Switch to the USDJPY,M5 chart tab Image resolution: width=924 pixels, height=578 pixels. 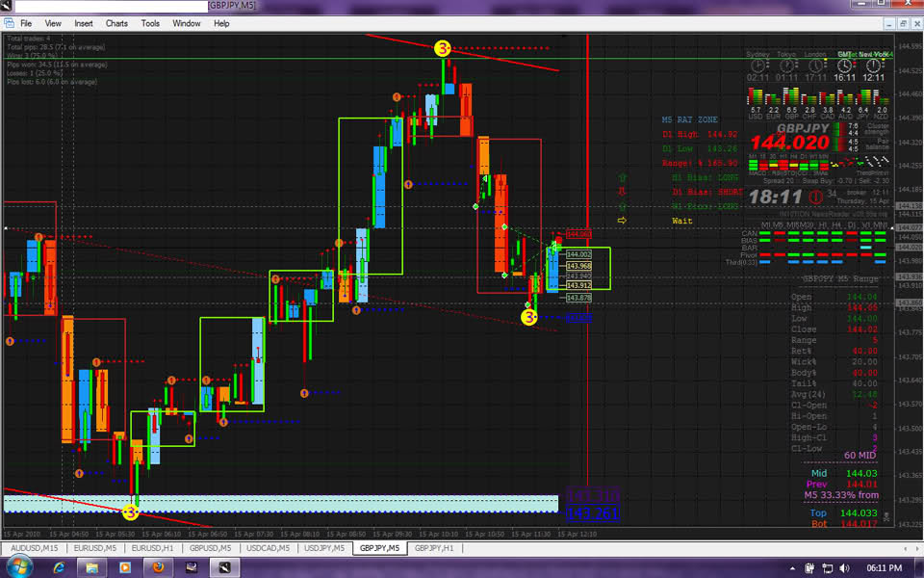[324, 548]
